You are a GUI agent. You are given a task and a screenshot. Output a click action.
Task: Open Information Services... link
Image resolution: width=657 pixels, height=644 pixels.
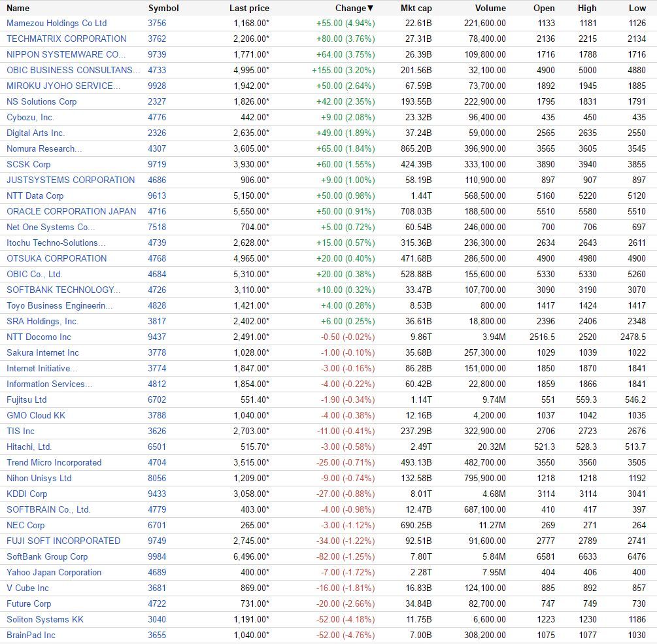click(50, 384)
